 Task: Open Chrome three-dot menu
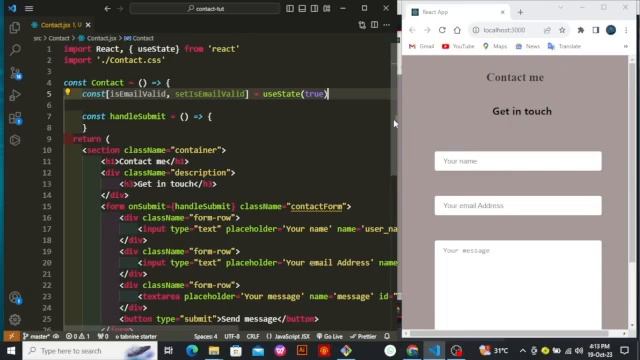[x=626, y=30]
